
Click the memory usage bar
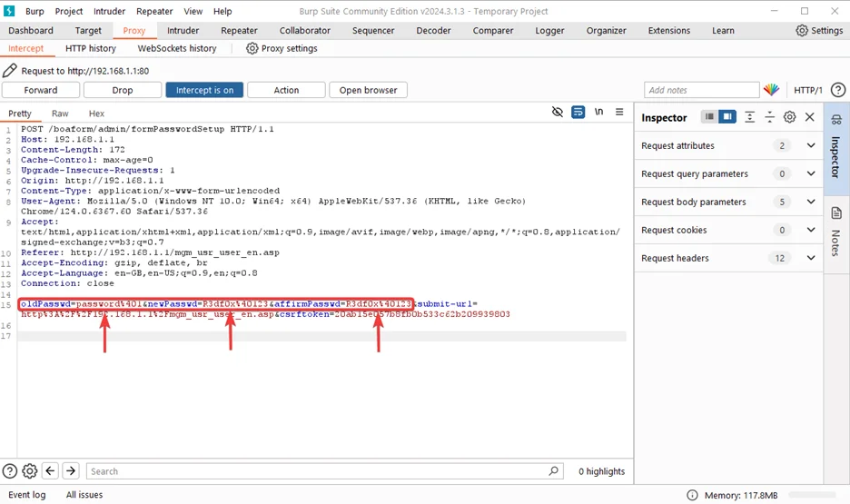tap(812, 495)
